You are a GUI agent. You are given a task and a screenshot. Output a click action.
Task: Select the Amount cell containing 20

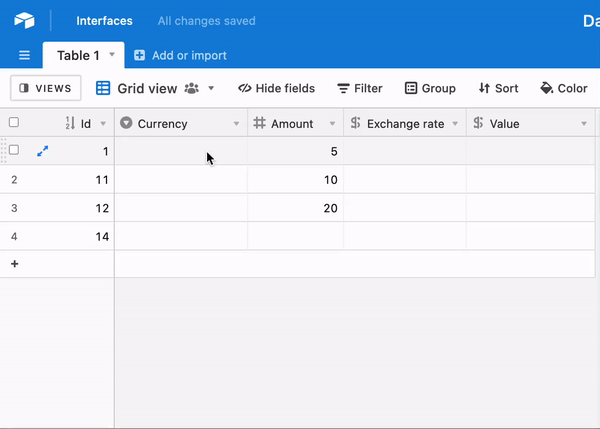click(x=295, y=208)
